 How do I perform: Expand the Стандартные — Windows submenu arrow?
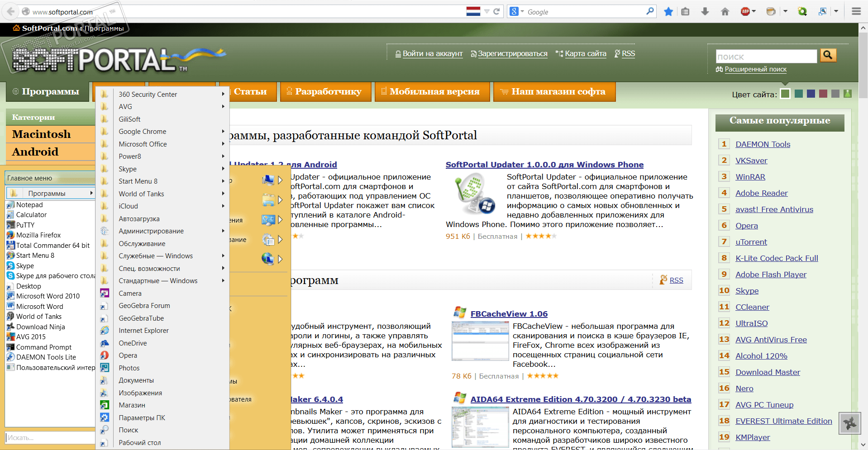[223, 281]
